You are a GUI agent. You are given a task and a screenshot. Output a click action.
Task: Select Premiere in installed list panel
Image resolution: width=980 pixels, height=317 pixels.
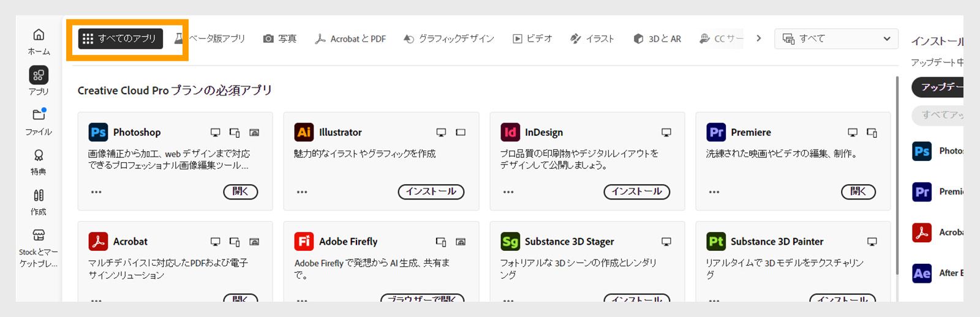[938, 192]
